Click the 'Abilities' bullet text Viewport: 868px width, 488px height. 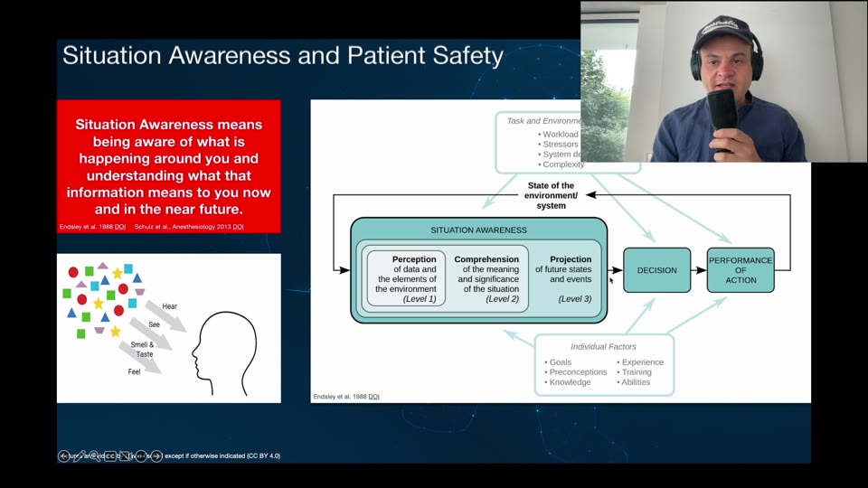click(636, 382)
